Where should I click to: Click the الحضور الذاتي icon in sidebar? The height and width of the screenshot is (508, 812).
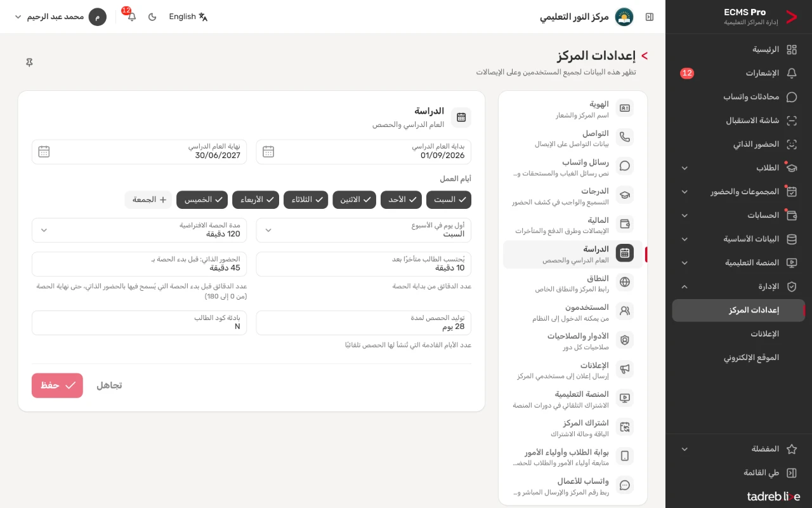click(791, 145)
